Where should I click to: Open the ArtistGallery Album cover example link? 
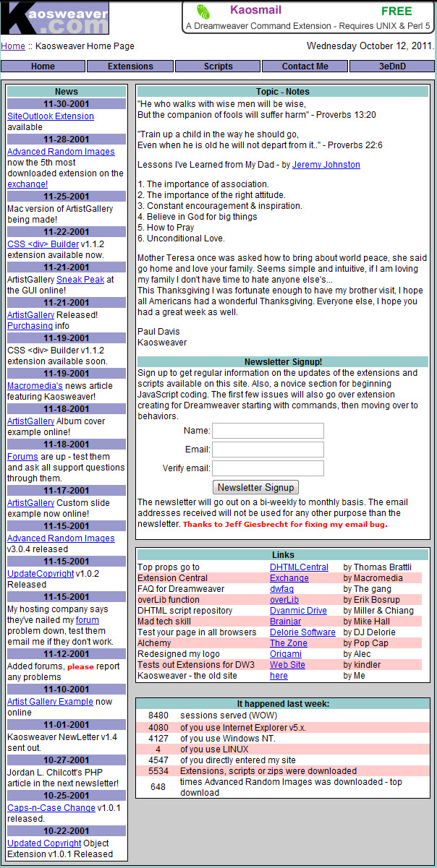click(30, 421)
